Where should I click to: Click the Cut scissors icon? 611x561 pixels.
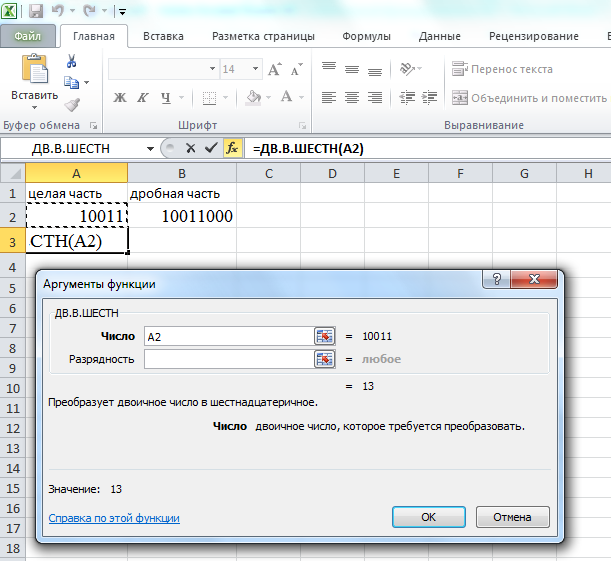click(x=72, y=61)
